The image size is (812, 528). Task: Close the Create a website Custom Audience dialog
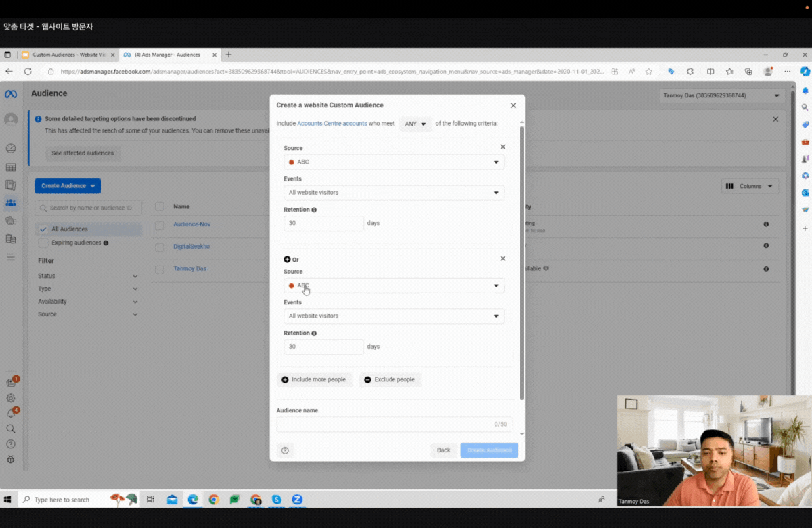(x=513, y=105)
